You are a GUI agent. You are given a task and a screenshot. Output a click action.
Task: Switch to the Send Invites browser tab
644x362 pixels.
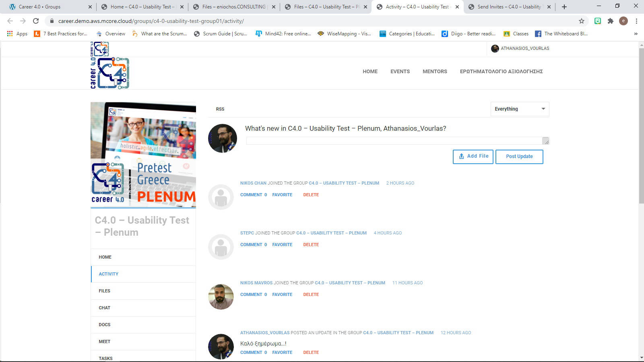[x=509, y=7]
